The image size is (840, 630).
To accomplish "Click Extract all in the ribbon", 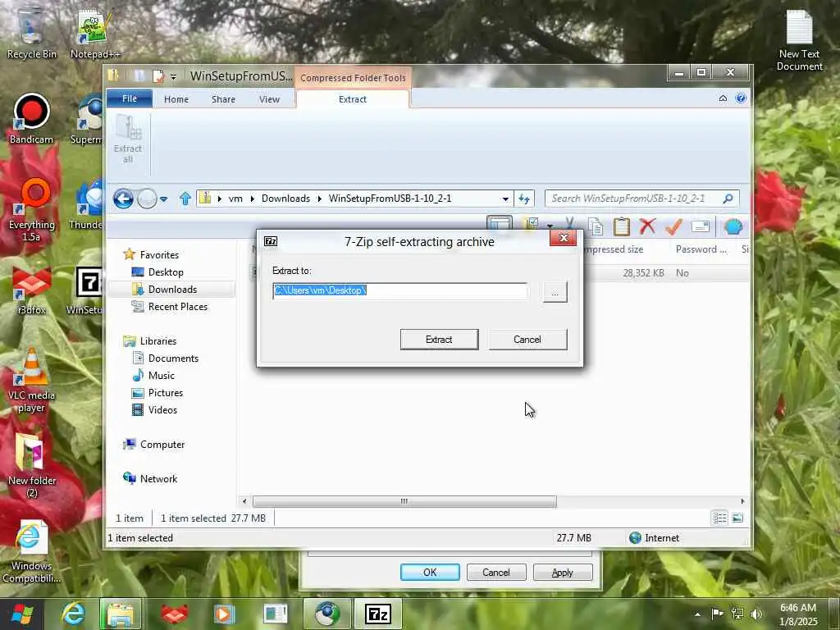I will point(128,139).
